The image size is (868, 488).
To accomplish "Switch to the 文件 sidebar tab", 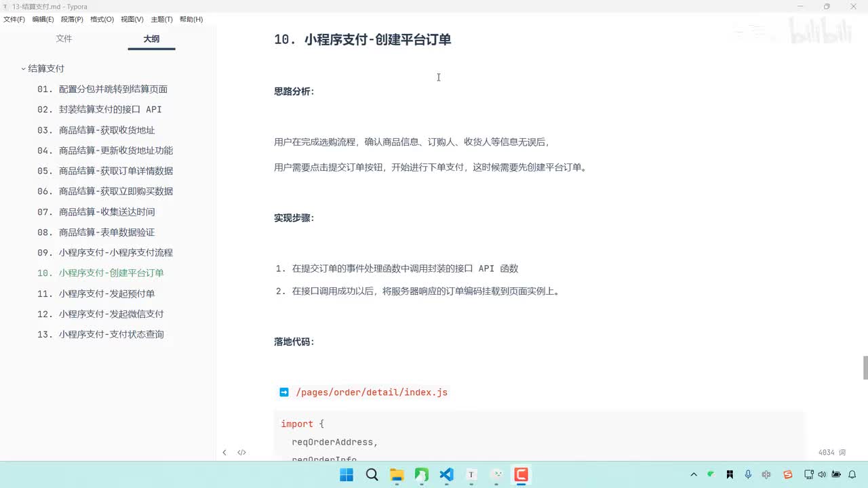I will (64, 39).
